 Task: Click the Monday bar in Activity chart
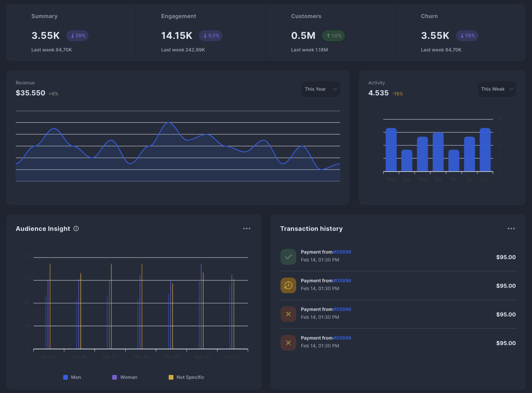pyautogui.click(x=391, y=150)
